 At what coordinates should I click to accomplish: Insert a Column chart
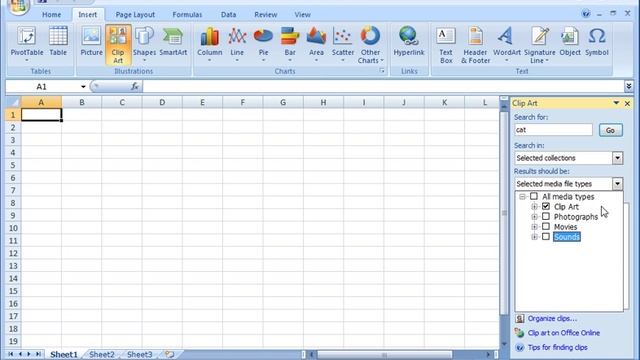click(x=210, y=44)
